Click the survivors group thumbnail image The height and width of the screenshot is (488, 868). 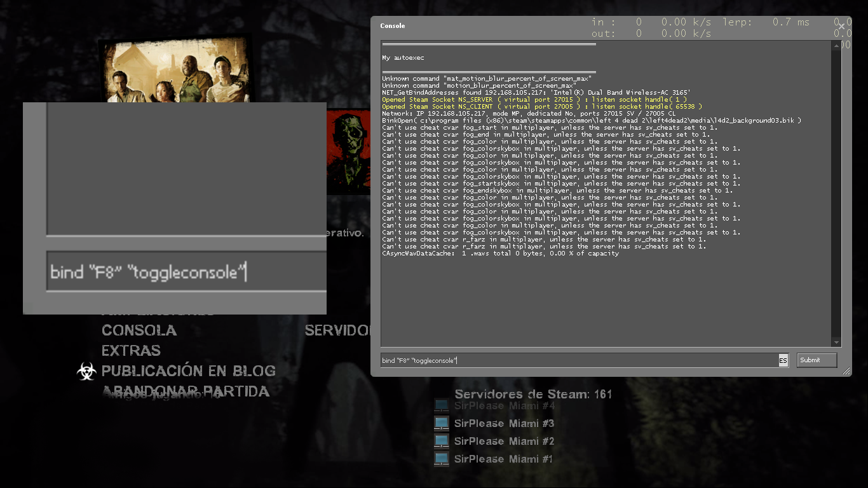[177, 70]
